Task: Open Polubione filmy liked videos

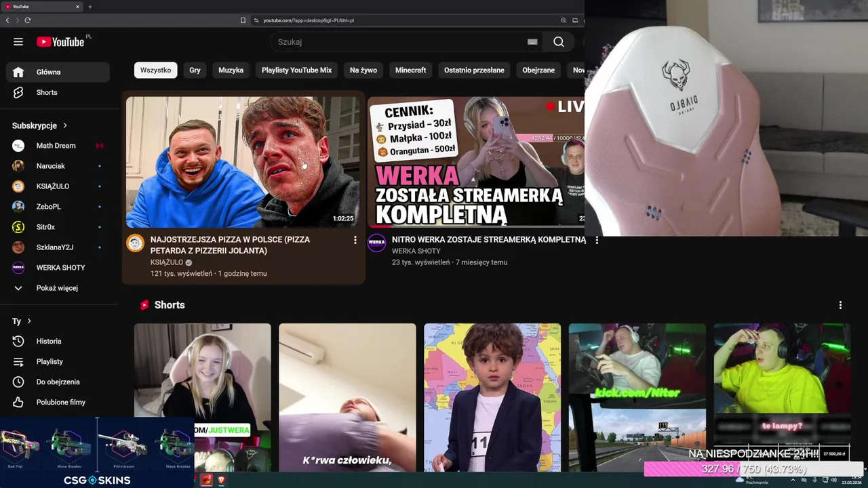Action: pos(58,402)
